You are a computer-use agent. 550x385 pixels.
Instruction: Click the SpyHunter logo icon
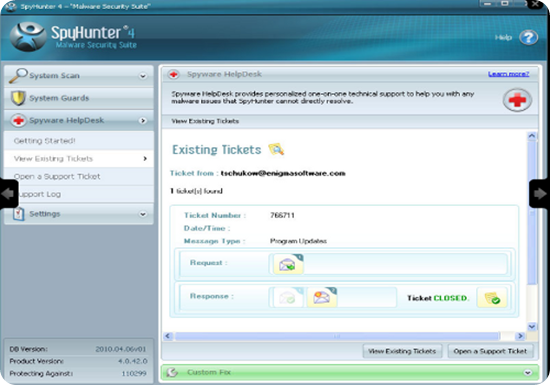pos(28,37)
